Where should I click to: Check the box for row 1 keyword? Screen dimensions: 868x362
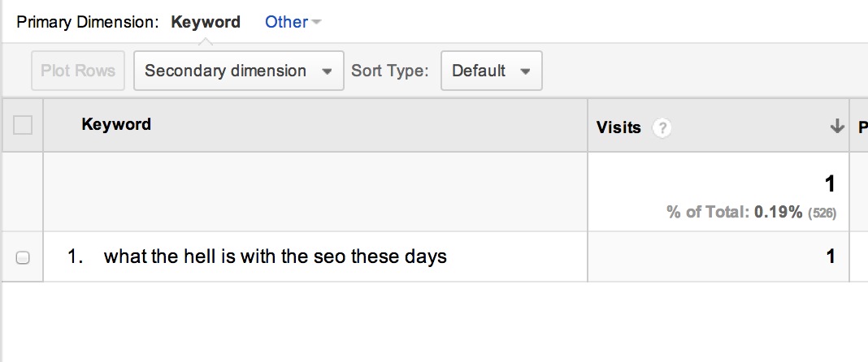tap(23, 257)
